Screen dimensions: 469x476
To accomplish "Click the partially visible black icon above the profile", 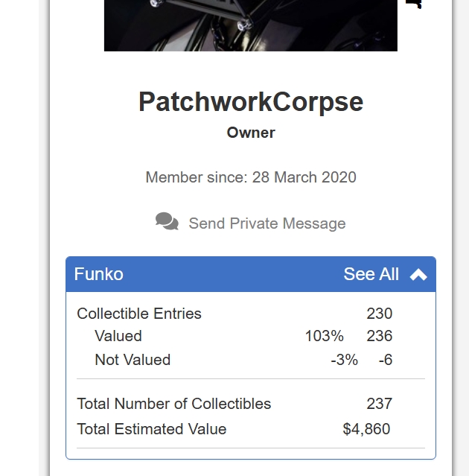I will (414, 4).
